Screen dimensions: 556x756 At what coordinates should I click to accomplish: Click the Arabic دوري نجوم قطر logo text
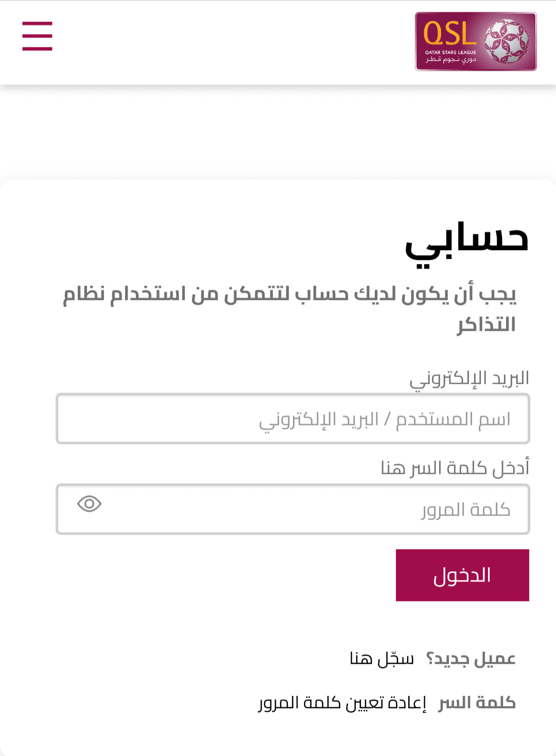[x=450, y=60]
